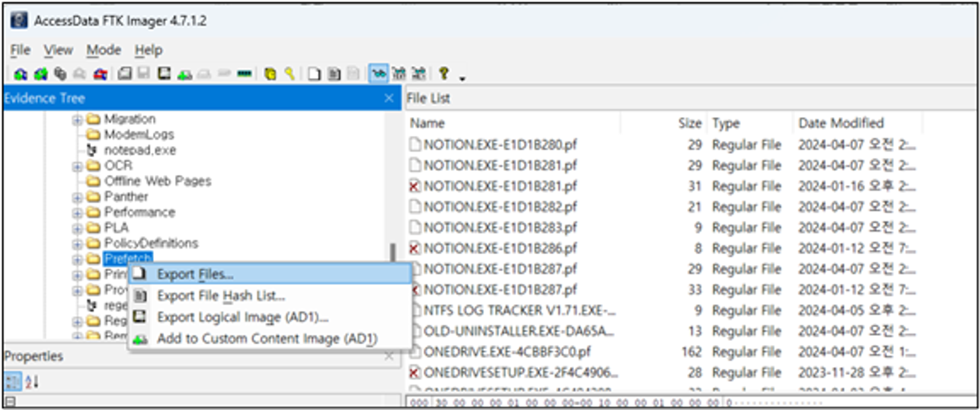This screenshot has height=410, width=980.
Task: Click the Detect EFS Encryption key icon
Action: (x=290, y=74)
